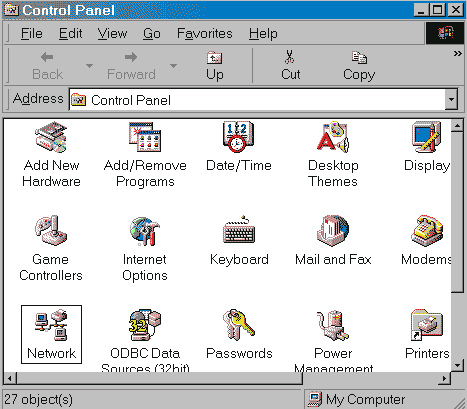Select the Desktop Themes icon
This screenshot has width=467, height=409.
[333, 137]
